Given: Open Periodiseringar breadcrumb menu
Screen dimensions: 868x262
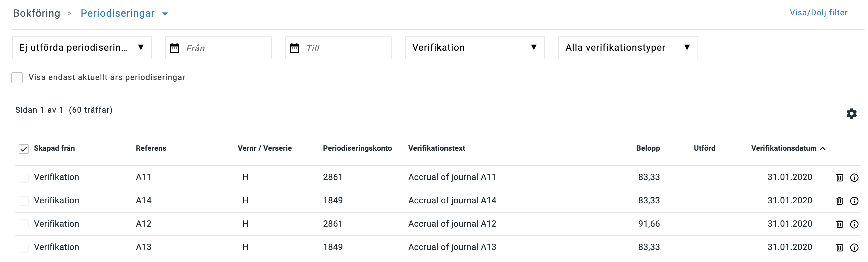Looking at the screenshot, I should [165, 14].
